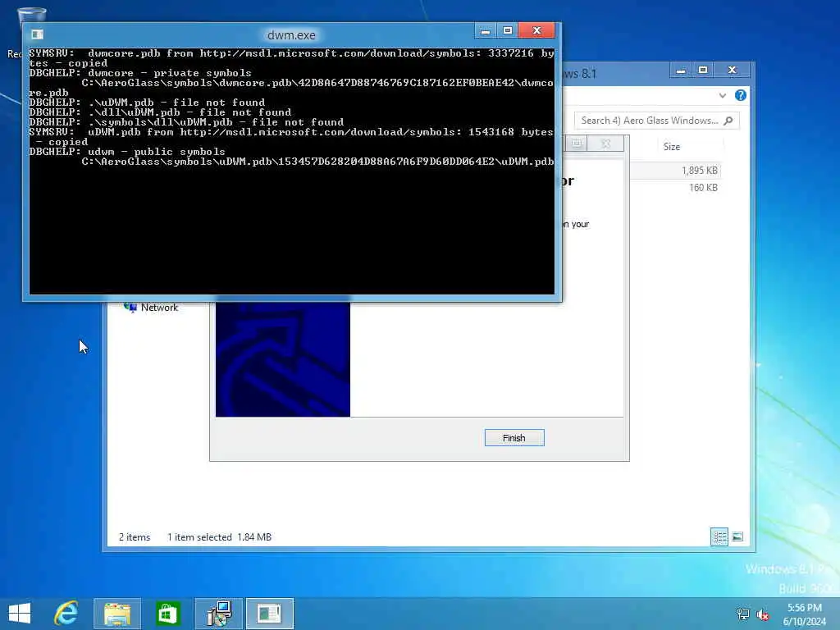Click the installer dialog maximize button
The height and width of the screenshot is (630, 840).
coord(577,144)
